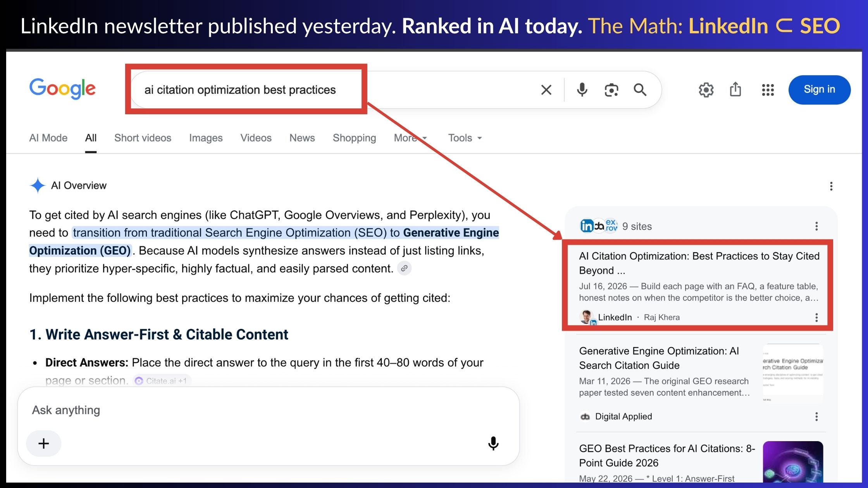Click the plus button in Ask box

(x=43, y=443)
